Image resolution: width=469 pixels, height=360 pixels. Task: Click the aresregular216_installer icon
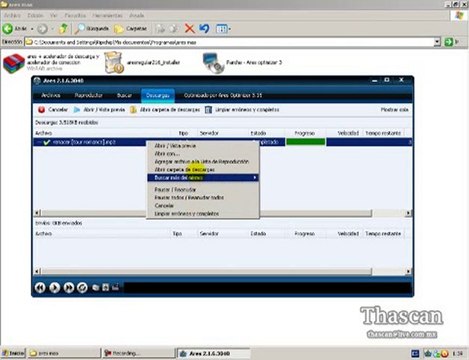tap(114, 62)
